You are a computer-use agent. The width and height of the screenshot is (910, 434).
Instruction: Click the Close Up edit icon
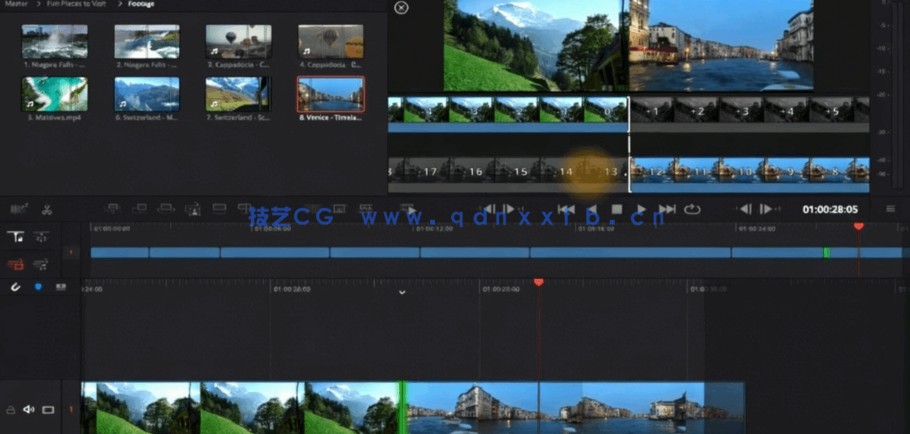pyautogui.click(x=193, y=209)
